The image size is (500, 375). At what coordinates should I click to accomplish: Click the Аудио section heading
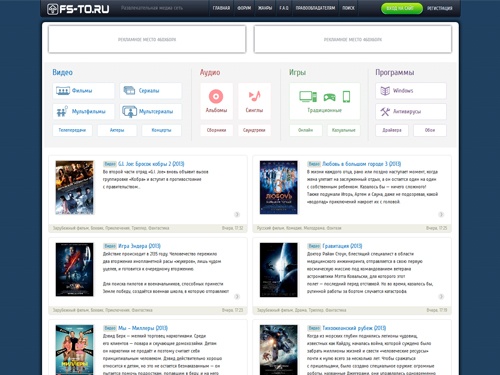210,72
